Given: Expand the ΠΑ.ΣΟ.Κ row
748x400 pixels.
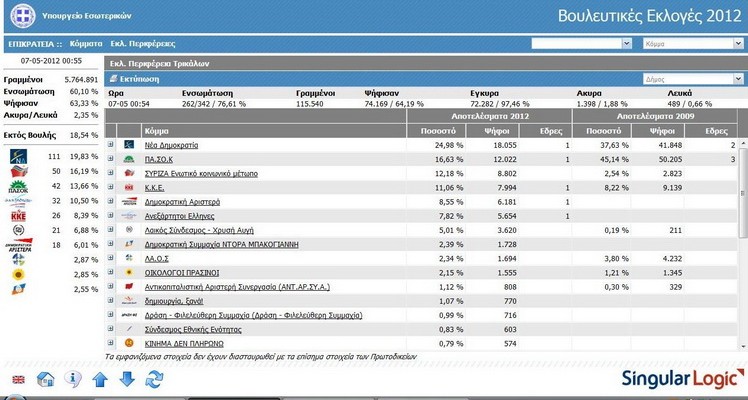Looking at the screenshot, I should pos(111,158).
